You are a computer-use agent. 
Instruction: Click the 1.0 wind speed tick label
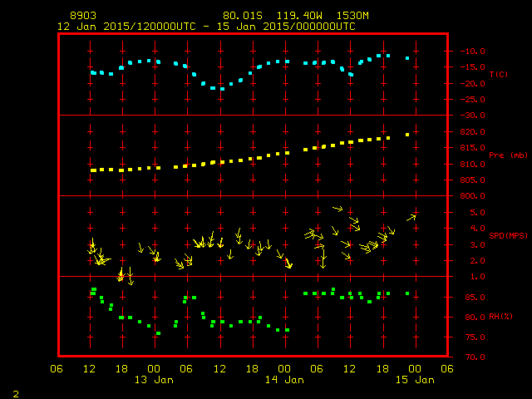coord(477,277)
